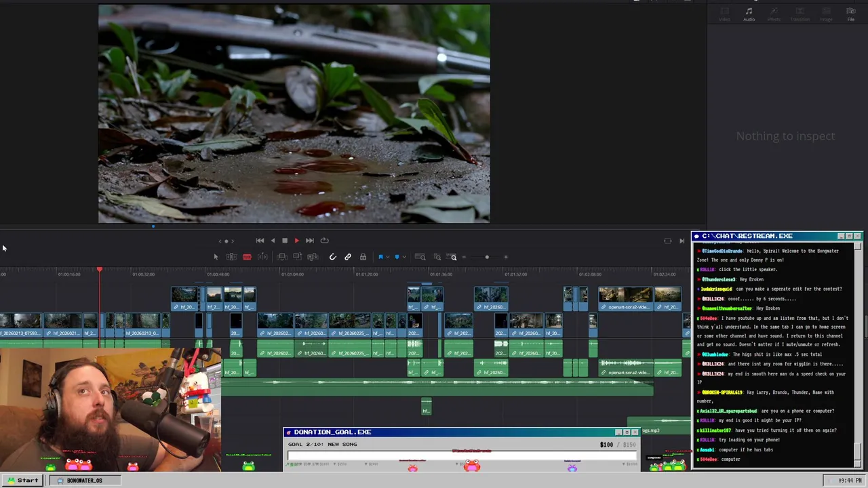Click the blue viewer scrubber position marker
This screenshot has width=868, height=488.
tap(153, 226)
